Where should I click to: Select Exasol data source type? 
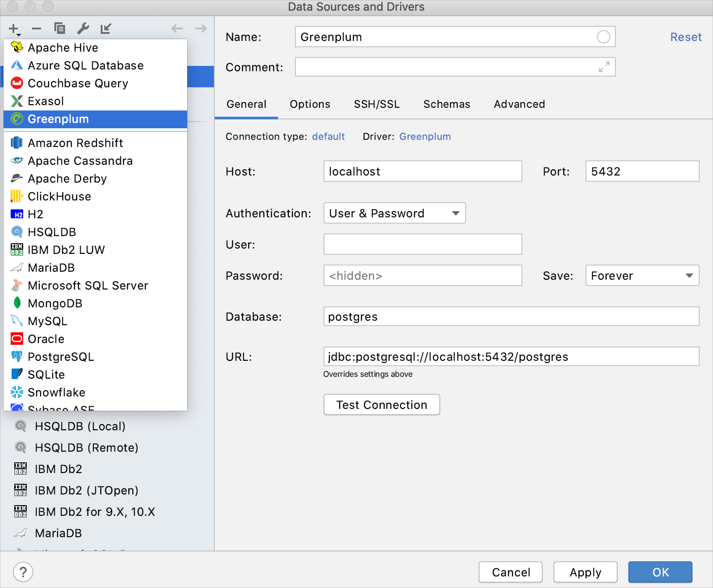(95, 101)
